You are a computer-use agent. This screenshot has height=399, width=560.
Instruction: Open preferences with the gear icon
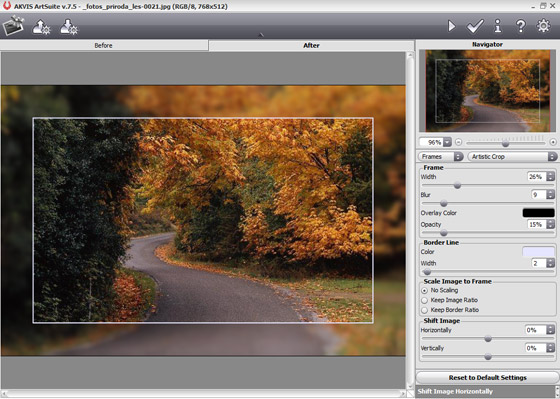543,26
